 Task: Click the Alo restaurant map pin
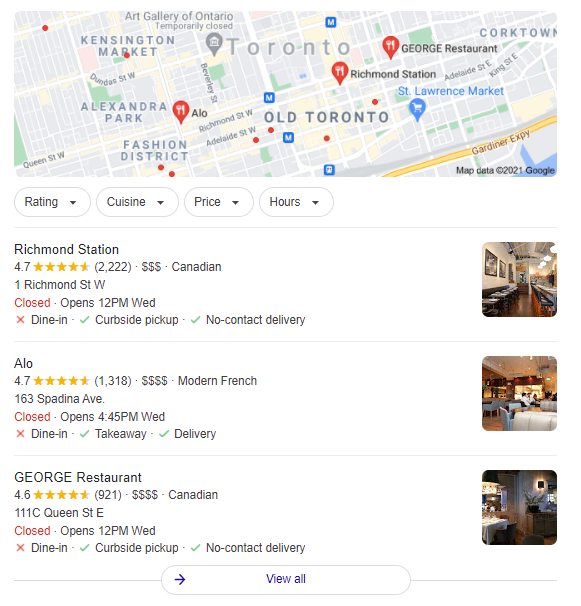(x=181, y=112)
